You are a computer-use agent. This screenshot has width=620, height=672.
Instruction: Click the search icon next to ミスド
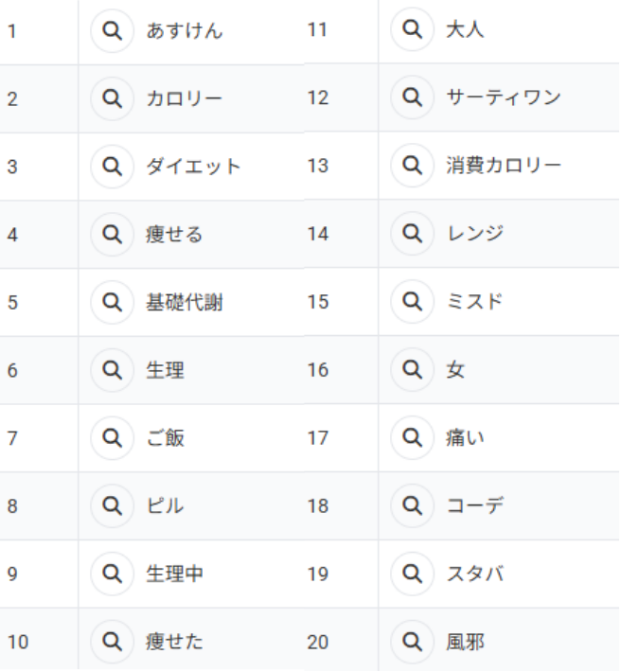click(413, 302)
